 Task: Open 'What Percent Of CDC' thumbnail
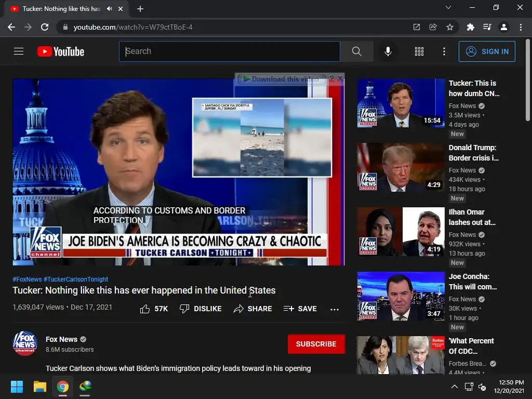401,355
